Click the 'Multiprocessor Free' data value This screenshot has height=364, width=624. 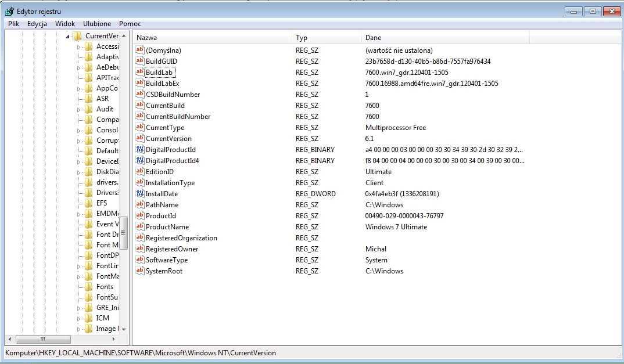point(396,128)
